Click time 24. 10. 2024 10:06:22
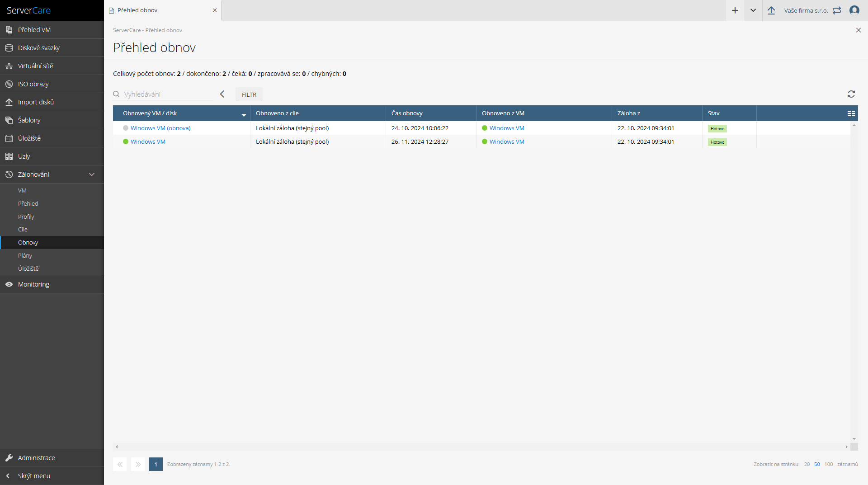The height and width of the screenshot is (485, 868). coord(420,128)
